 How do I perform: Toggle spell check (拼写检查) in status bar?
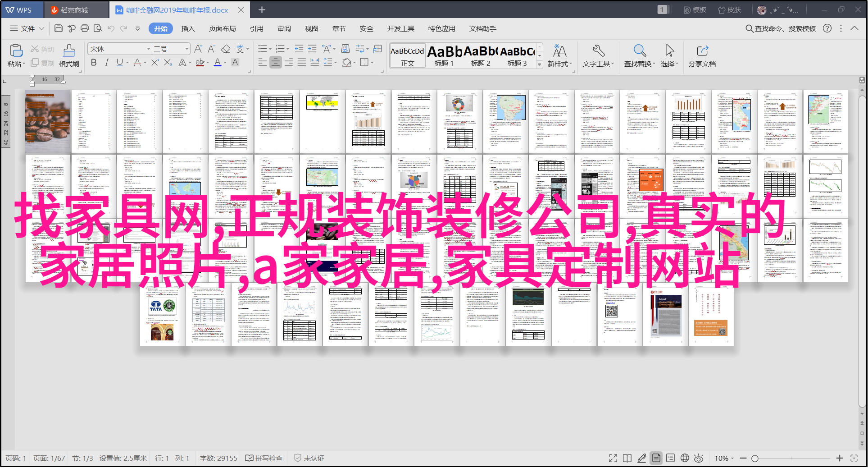[x=264, y=458]
